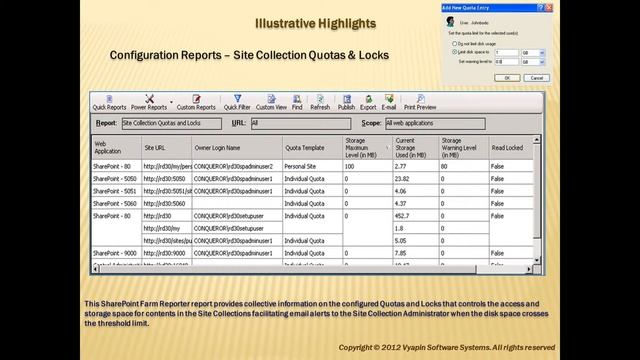Screen dimensions: 640x360
Task: Select the 'SharePoint - 5051' row cell
Action: coord(117,191)
